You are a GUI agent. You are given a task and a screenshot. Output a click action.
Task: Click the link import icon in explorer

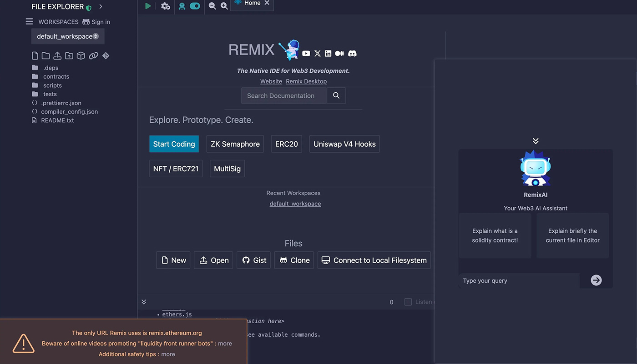click(93, 56)
